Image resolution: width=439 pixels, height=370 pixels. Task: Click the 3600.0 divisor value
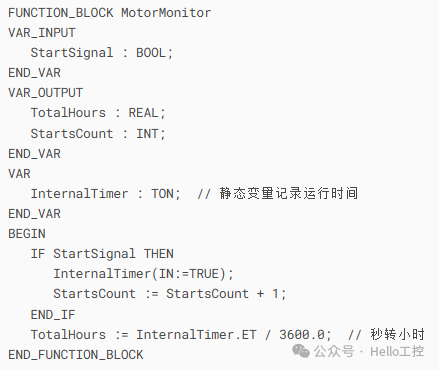(302, 335)
